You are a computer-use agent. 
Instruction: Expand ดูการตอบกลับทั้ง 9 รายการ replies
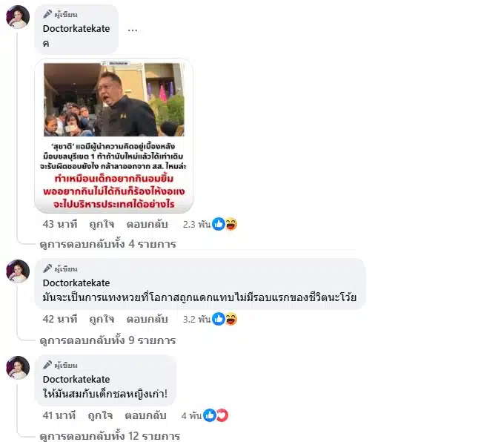pos(107,340)
